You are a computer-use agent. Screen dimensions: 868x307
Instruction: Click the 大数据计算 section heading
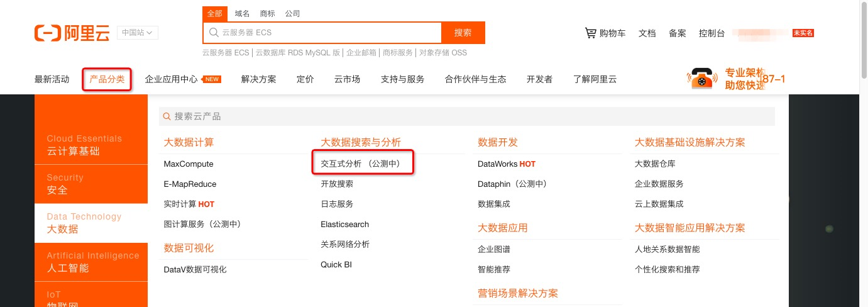click(189, 142)
